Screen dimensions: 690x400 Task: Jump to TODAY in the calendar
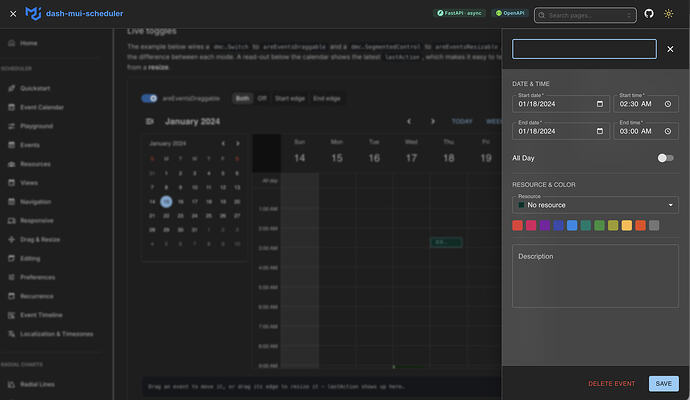[462, 121]
